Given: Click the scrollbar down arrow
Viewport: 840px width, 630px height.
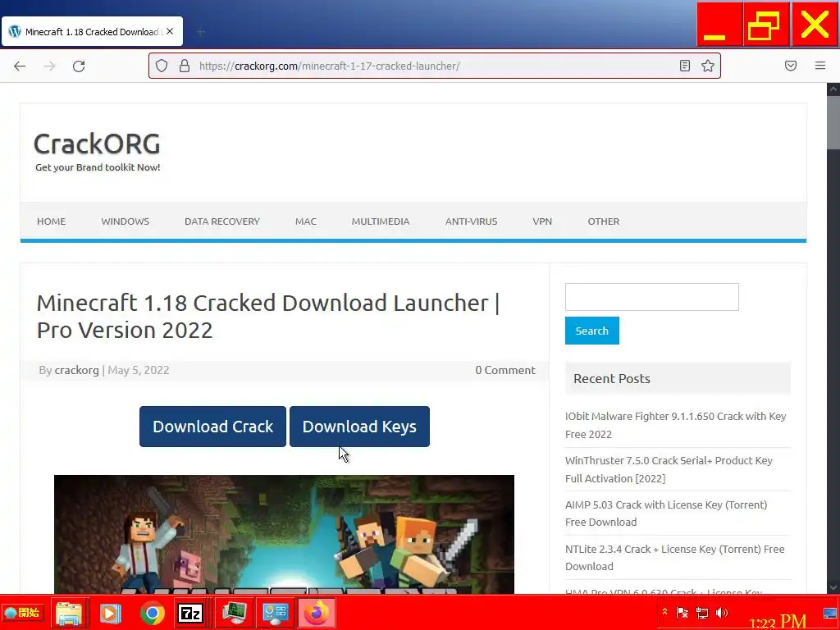Looking at the screenshot, I should pyautogui.click(x=833, y=587).
